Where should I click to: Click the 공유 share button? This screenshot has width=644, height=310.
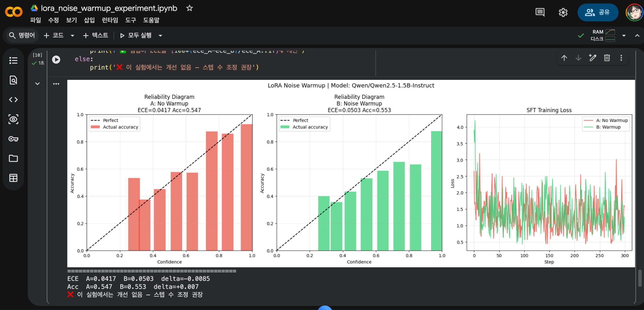(598, 12)
